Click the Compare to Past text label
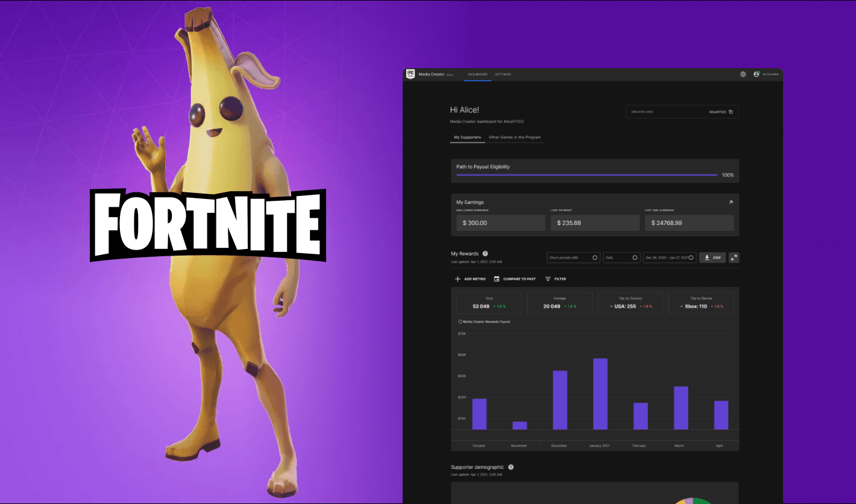This screenshot has height=504, width=856. click(520, 279)
